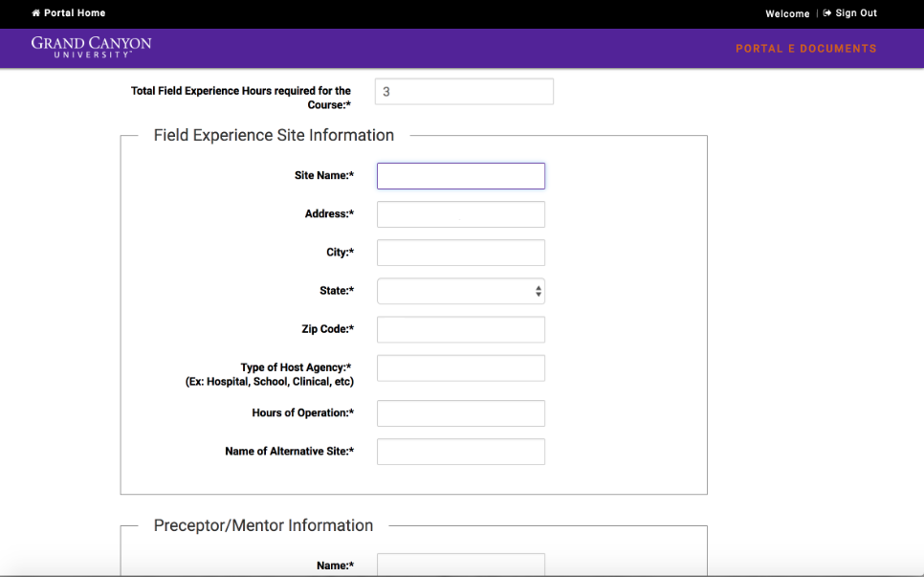Click the Type of Host Agency:* label
Viewport: 924px width, 577px height.
click(x=296, y=367)
